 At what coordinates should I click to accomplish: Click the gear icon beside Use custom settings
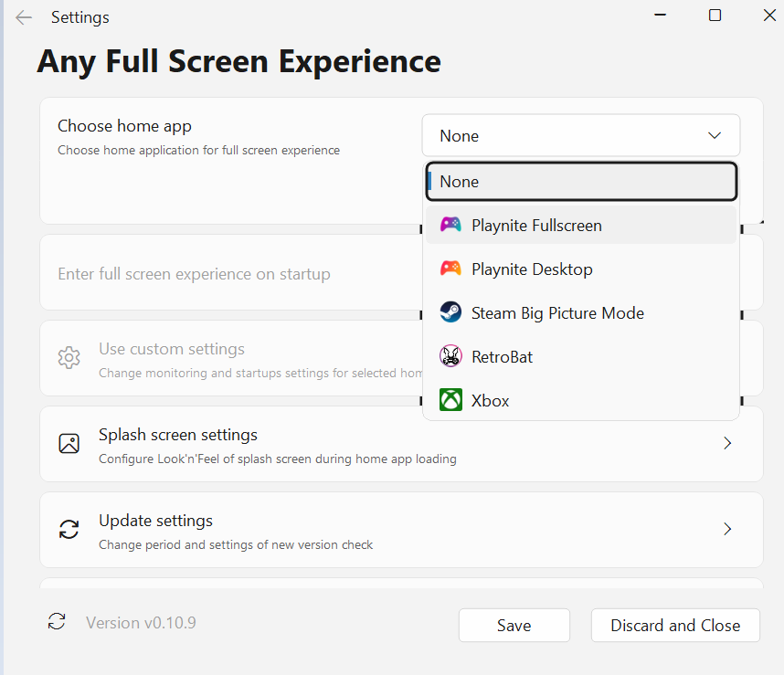(x=69, y=358)
